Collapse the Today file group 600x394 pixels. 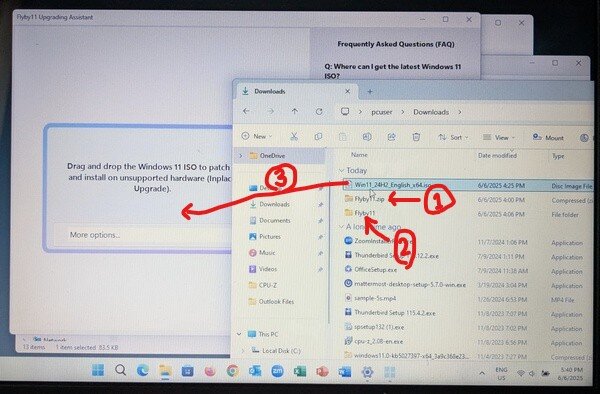341,170
